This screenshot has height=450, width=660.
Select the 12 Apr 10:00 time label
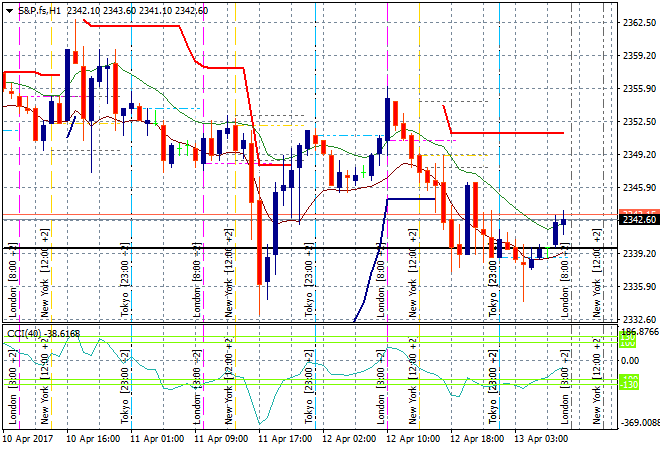pyautogui.click(x=413, y=438)
